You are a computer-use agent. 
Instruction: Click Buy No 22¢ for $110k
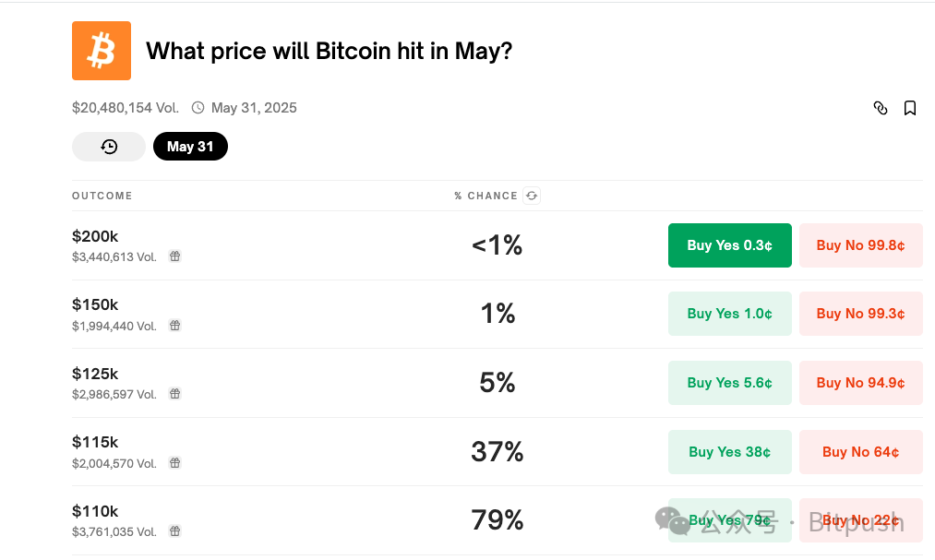(x=860, y=520)
